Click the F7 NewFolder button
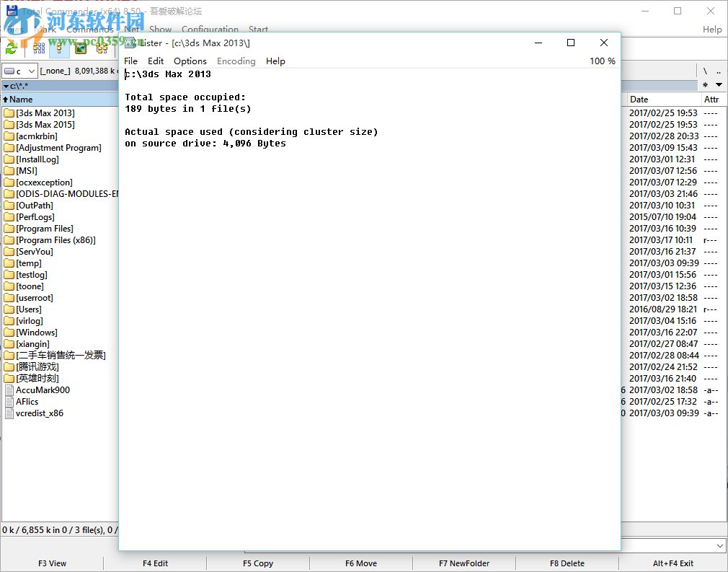The image size is (728, 572). tap(464, 563)
